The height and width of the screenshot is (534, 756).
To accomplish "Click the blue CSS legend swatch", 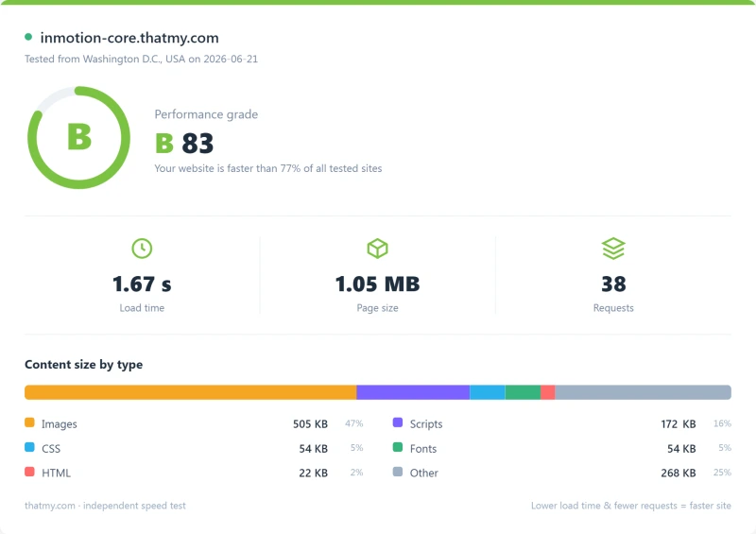I will (x=29, y=447).
